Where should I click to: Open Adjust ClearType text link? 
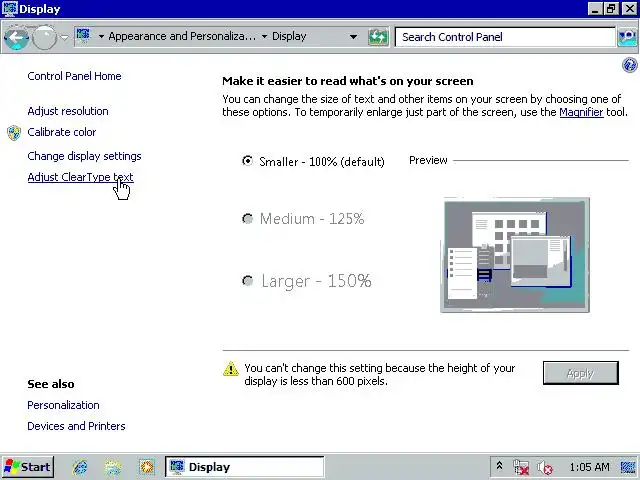[80, 177]
